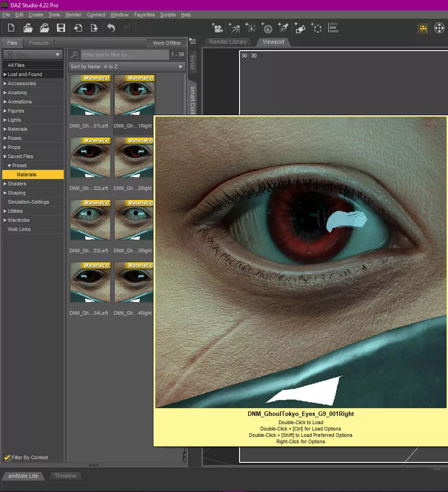Click the Save File toolbar icon
Screen dimensions: 448x492
click(61, 28)
